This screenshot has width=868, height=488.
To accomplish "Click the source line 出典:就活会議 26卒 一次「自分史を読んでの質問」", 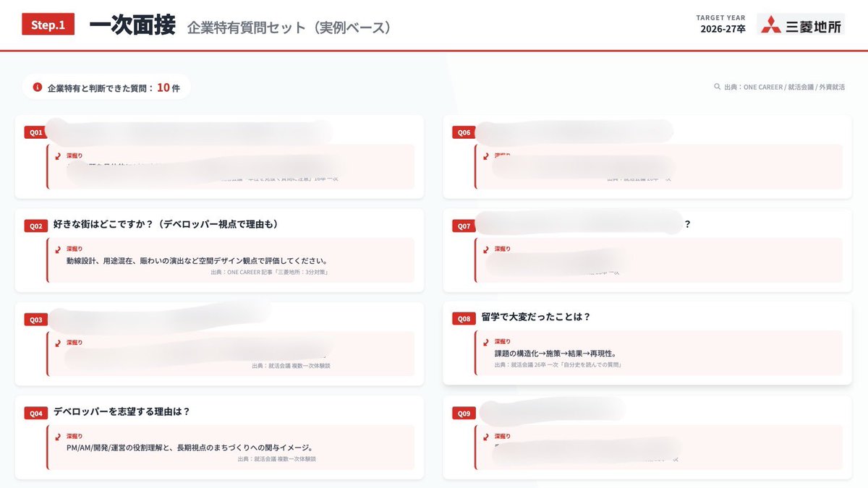I will coord(558,365).
